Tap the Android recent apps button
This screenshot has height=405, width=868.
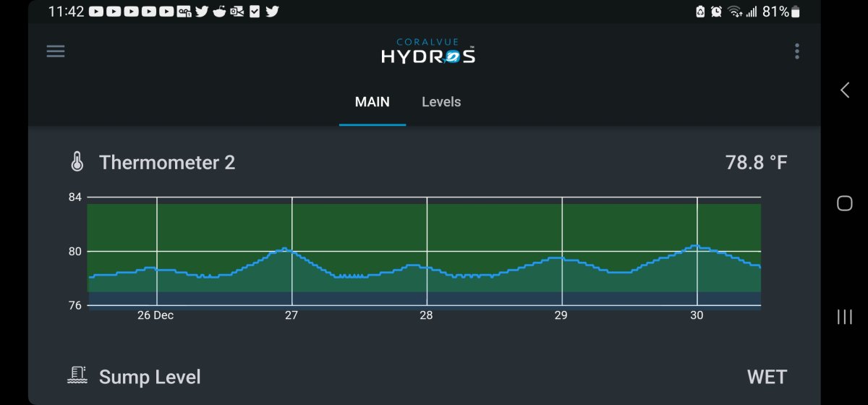(844, 317)
